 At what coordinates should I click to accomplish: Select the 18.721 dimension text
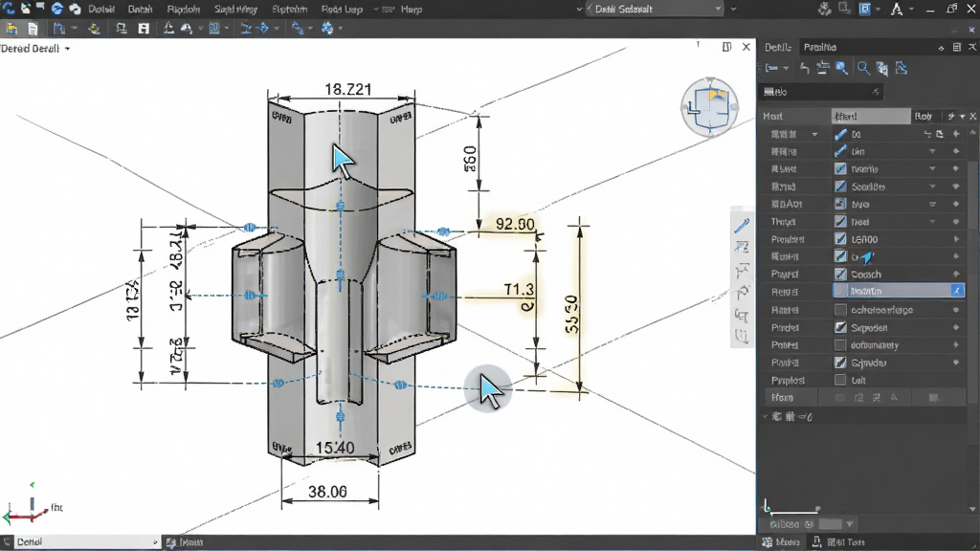348,89
